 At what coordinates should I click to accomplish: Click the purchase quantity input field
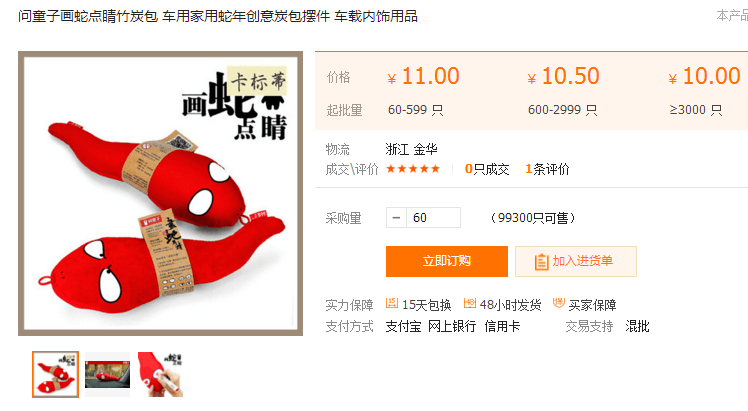point(433,218)
